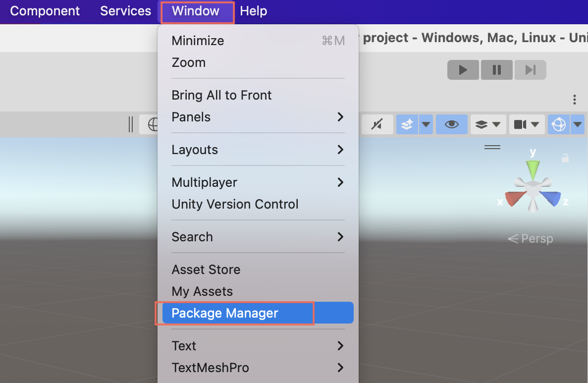Image resolution: width=588 pixels, height=383 pixels.
Task: Toggle scene audio mute icon
Action: click(377, 125)
